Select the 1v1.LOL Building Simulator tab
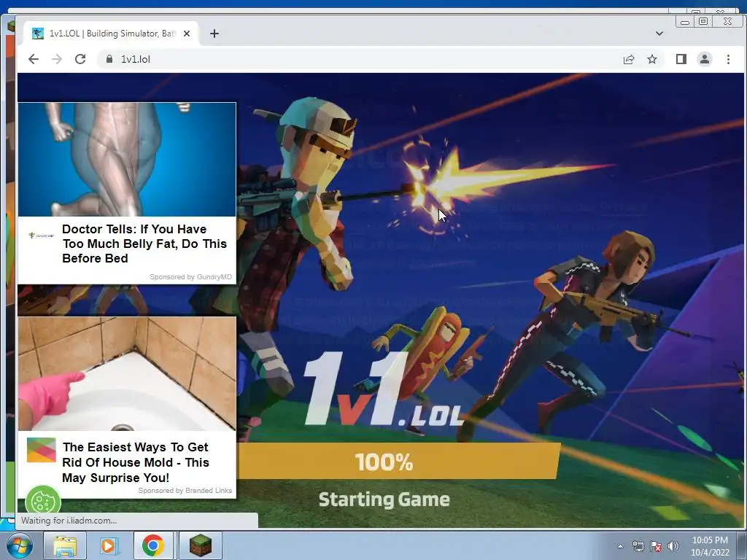The width and height of the screenshot is (747, 560). [111, 34]
